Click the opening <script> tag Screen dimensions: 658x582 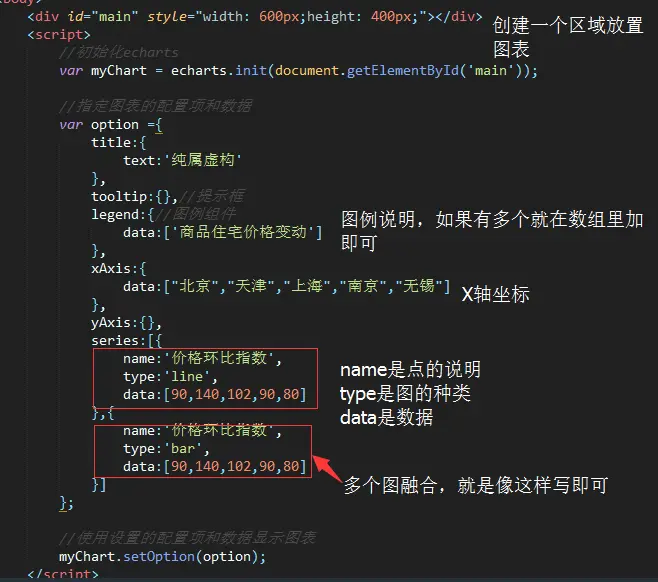[59, 35]
